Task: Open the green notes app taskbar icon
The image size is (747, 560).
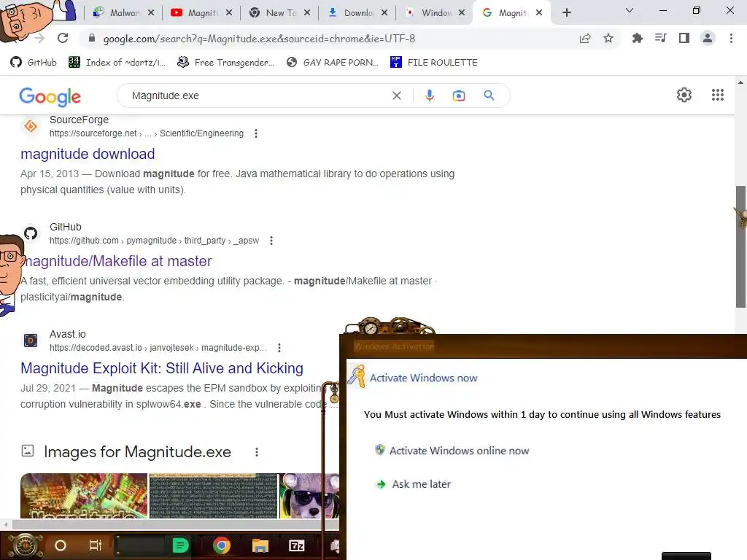Action: (x=180, y=545)
